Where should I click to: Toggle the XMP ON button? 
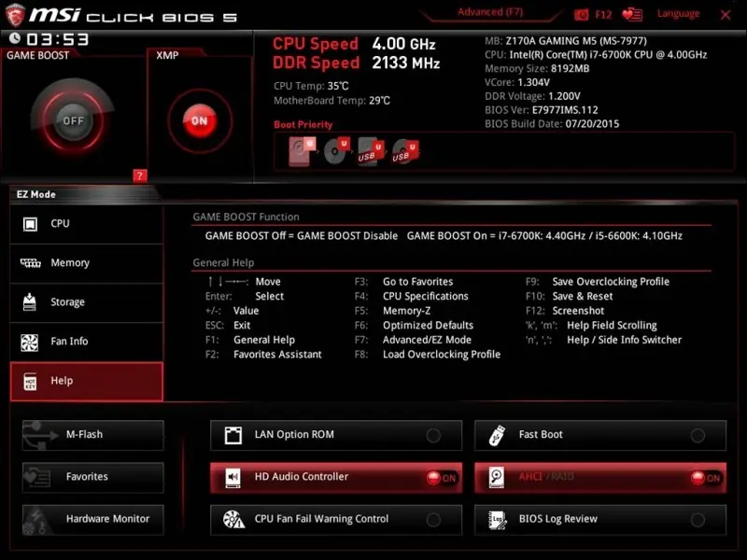click(x=200, y=121)
